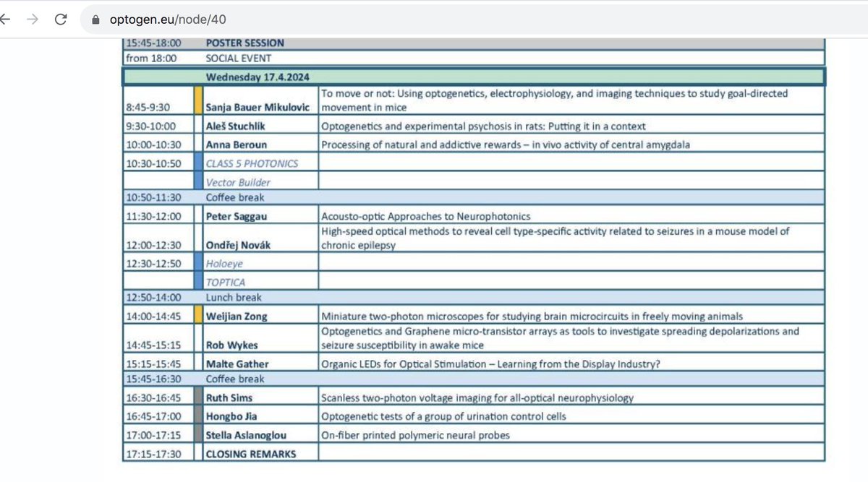This screenshot has width=868, height=482.
Task: Click the 10:50-11:30 Coffee break row
Action: click(474, 197)
